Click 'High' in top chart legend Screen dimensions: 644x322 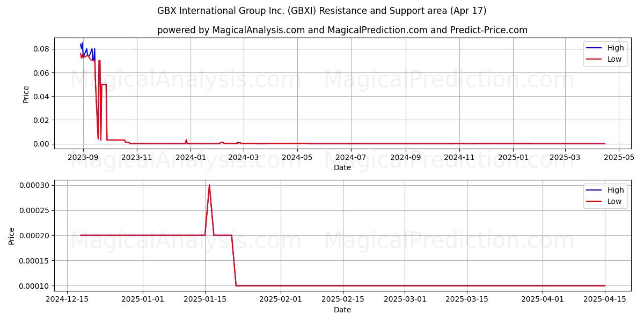click(x=616, y=48)
